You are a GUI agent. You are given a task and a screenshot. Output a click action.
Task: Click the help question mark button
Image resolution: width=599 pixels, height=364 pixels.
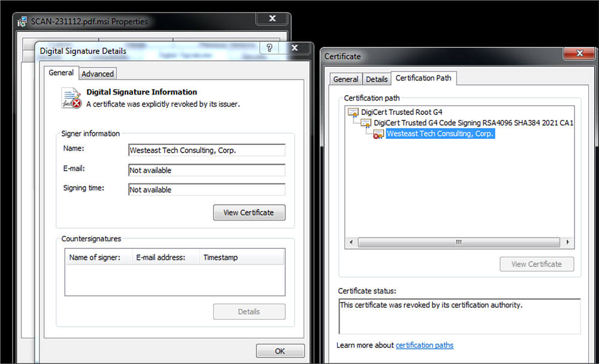point(270,48)
